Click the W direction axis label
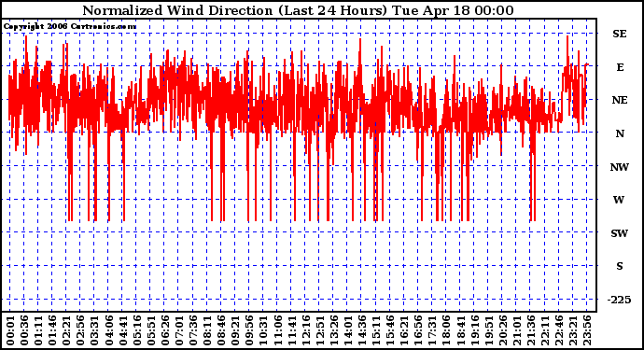644x350 pixels. [619, 200]
